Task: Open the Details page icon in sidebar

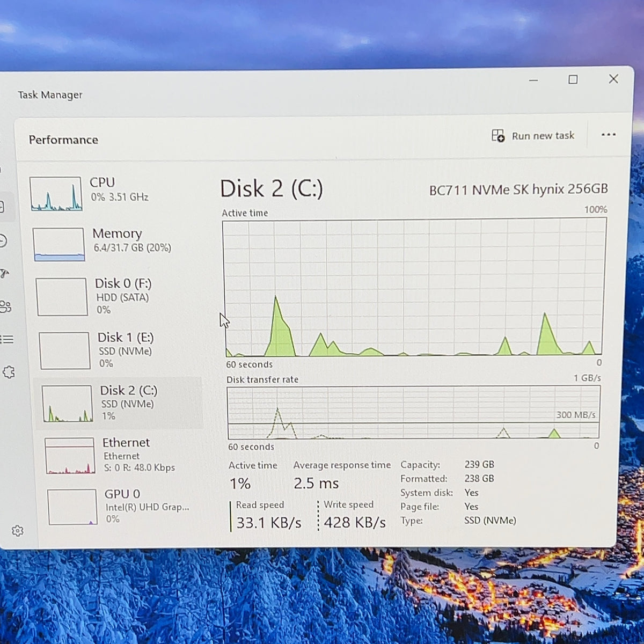Action: pos(6,339)
